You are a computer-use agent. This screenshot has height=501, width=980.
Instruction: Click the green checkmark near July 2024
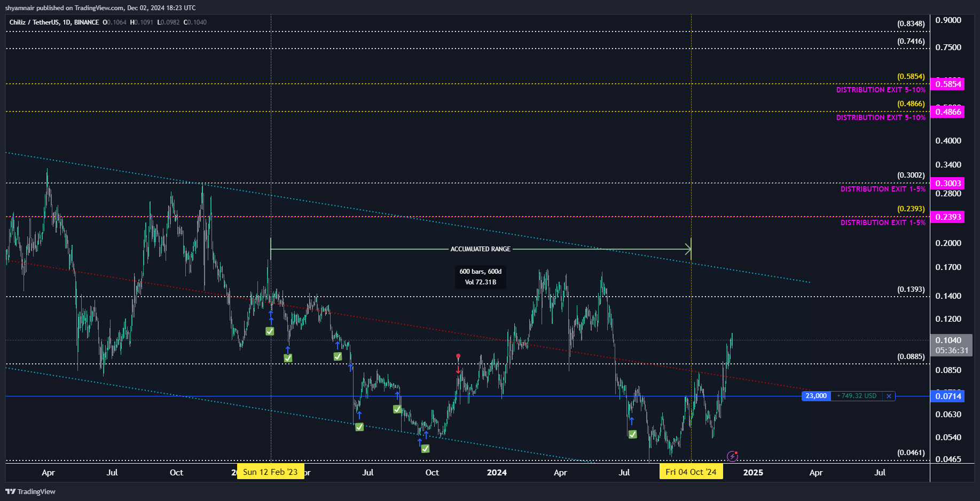pos(632,434)
